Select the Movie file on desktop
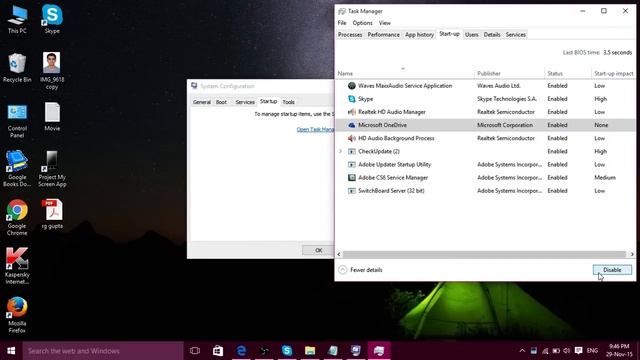This screenshot has width=640, height=360. click(52, 117)
